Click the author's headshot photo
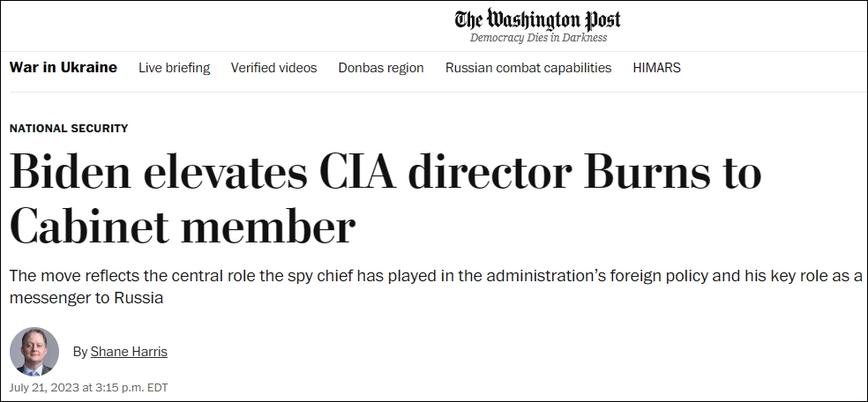This screenshot has height=402, width=868. 34,352
